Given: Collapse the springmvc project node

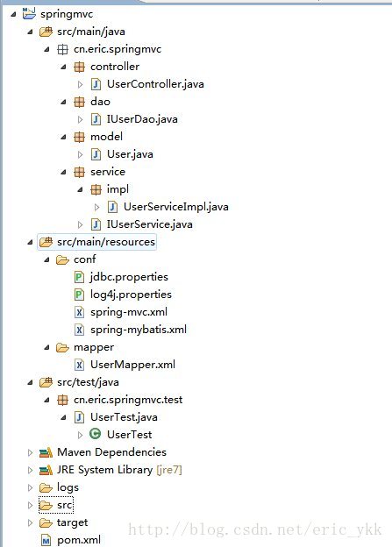Looking at the screenshot, I should pyautogui.click(x=13, y=14).
